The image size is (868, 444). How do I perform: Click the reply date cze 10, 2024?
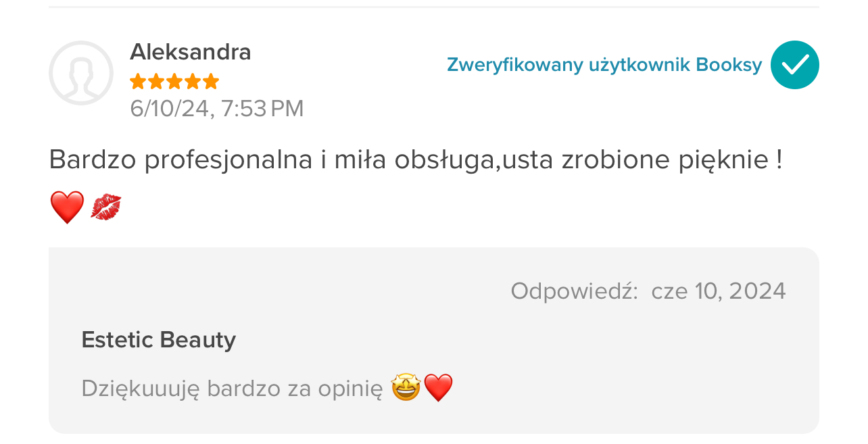[x=718, y=291]
